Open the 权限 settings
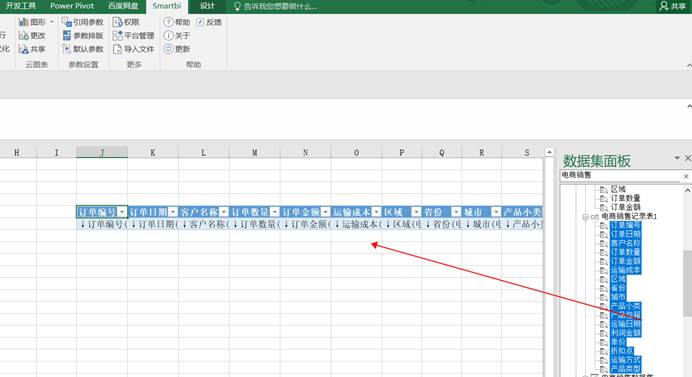 click(126, 22)
